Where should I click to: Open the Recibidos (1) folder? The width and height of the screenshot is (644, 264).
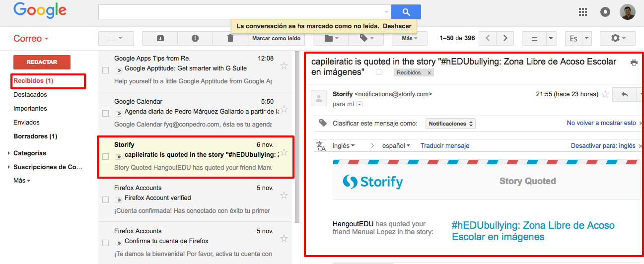pos(33,80)
